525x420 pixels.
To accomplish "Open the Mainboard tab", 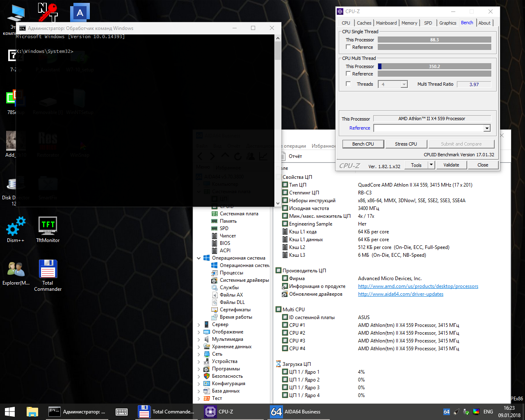I will point(386,23).
